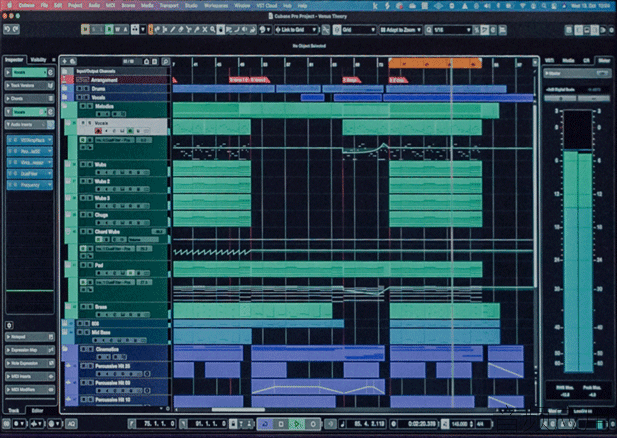The width and height of the screenshot is (617, 438).
Task: Select the Play speaker tool
Action: click(245, 30)
